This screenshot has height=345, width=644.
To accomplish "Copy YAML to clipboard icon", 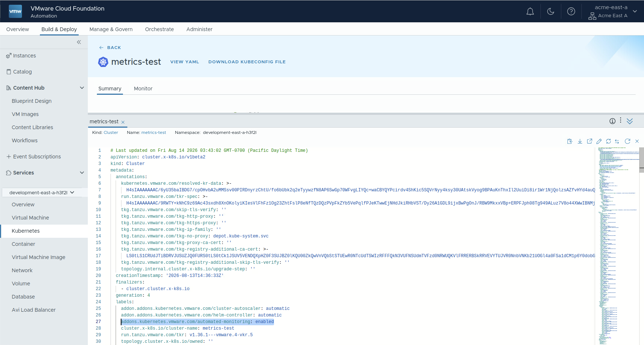I will 570,141.
